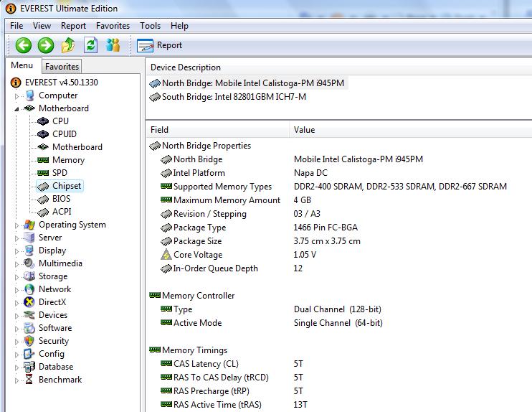Click the green Forward arrow button

click(46, 45)
